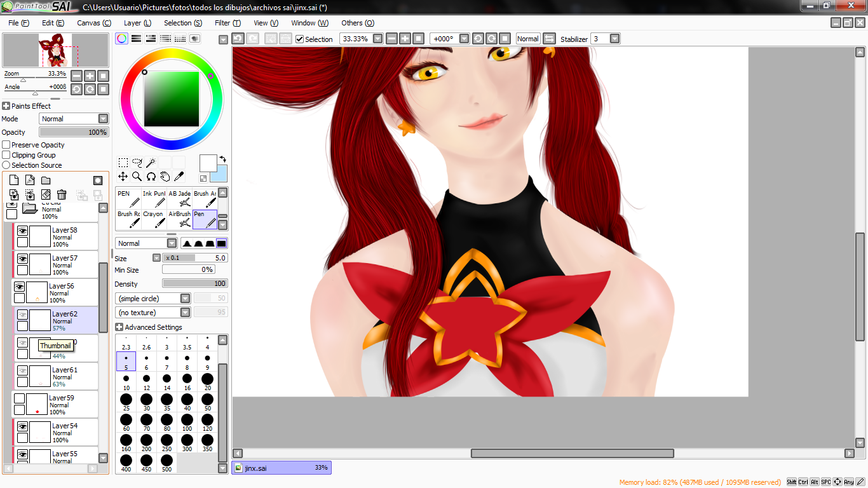This screenshot has height=488, width=868.
Task: Open the layer blending Mode dropdown
Action: coord(74,119)
